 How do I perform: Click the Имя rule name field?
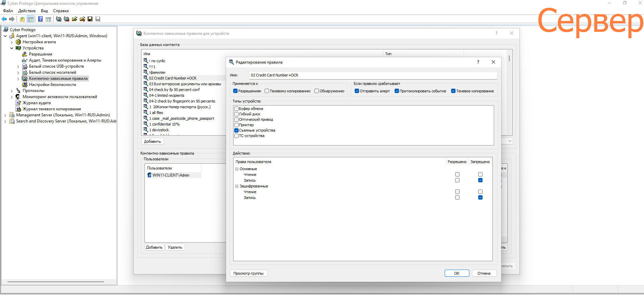(373, 75)
